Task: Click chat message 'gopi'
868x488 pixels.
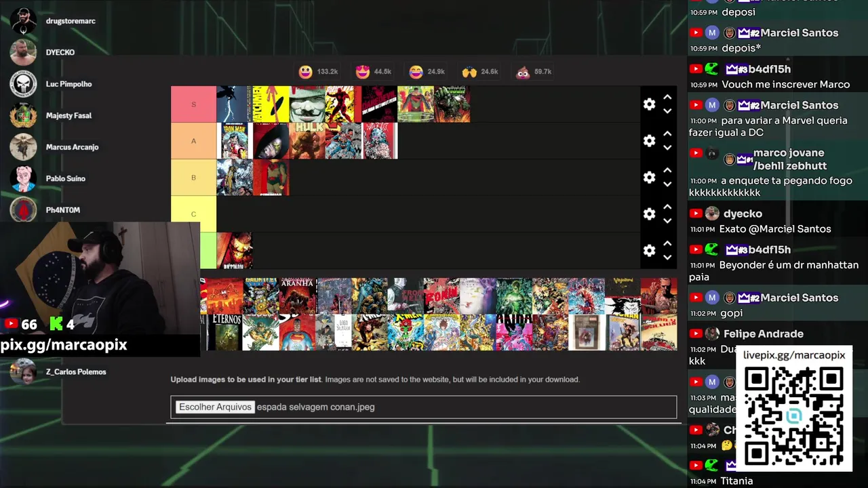Action: (732, 313)
